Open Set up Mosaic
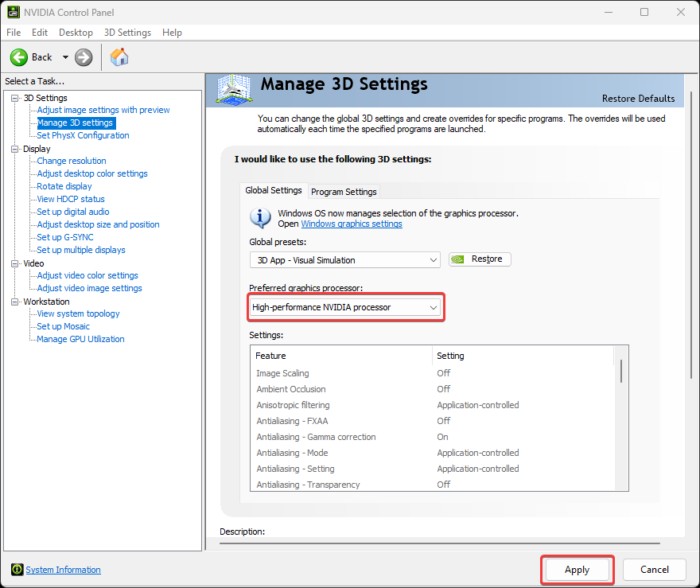 [63, 326]
